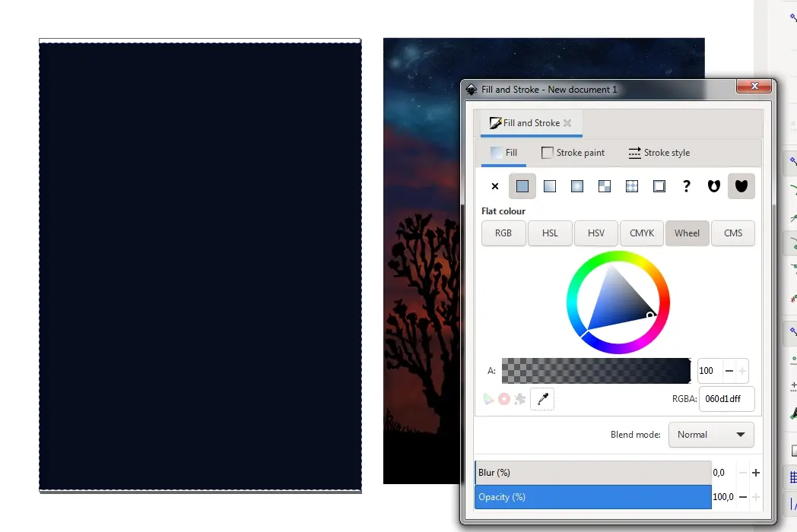Switch to the Stroke style tab
The image size is (797, 532).
[x=659, y=153]
